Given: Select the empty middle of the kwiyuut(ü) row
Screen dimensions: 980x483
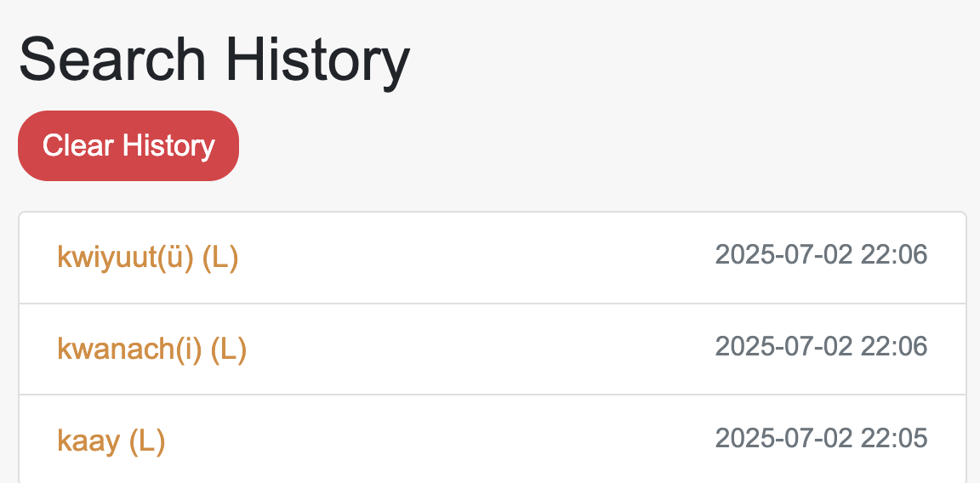Looking at the screenshot, I should pyautogui.click(x=476, y=257).
